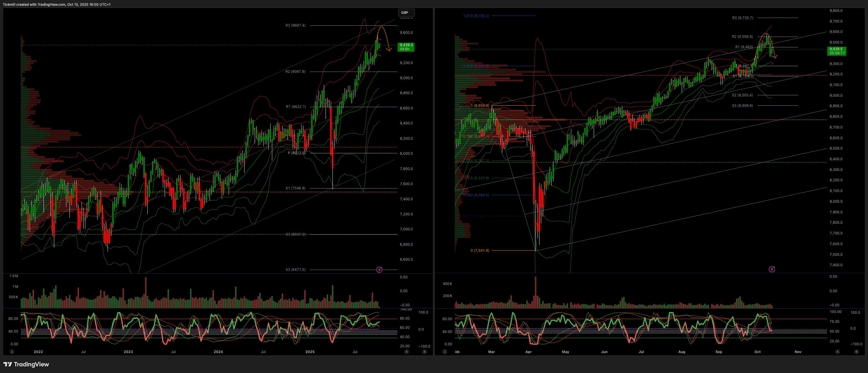The image size is (868, 373).
Task: Open the GBP currency dropdown
Action: pos(406,12)
